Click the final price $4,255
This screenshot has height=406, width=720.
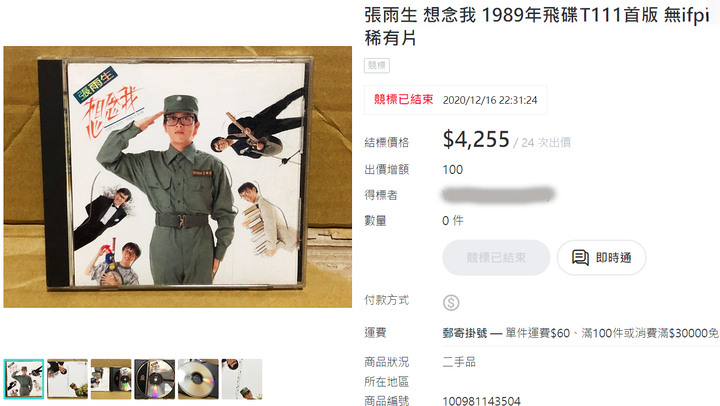[476, 139]
